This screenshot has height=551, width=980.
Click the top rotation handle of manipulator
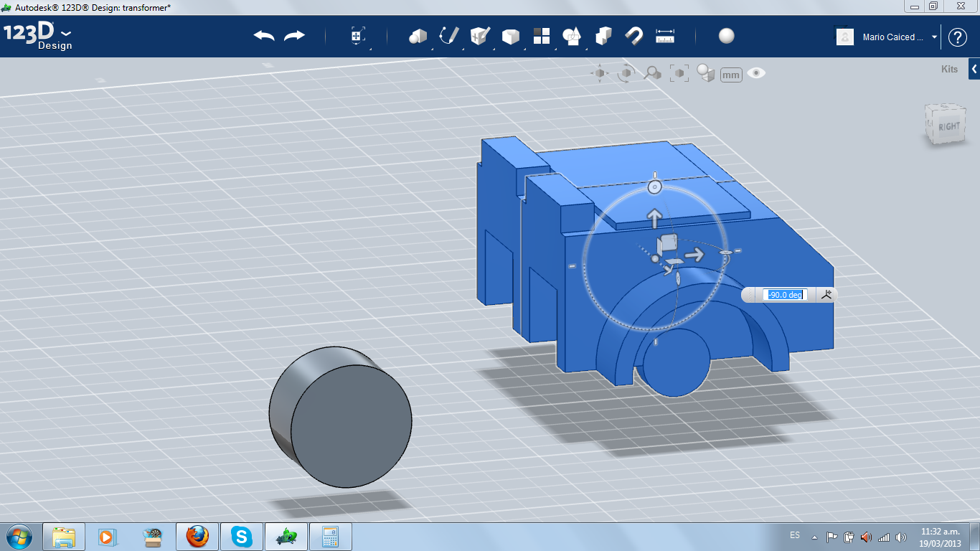pyautogui.click(x=654, y=187)
